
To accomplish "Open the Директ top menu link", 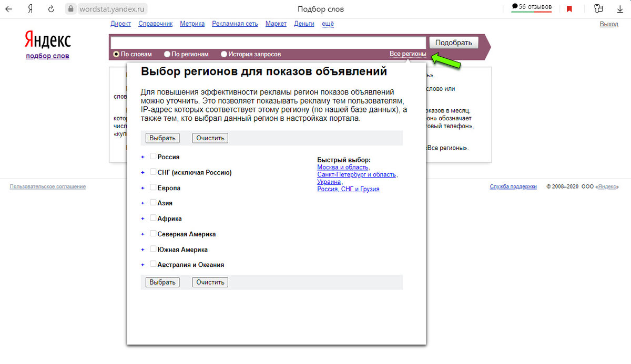I will [x=121, y=24].
